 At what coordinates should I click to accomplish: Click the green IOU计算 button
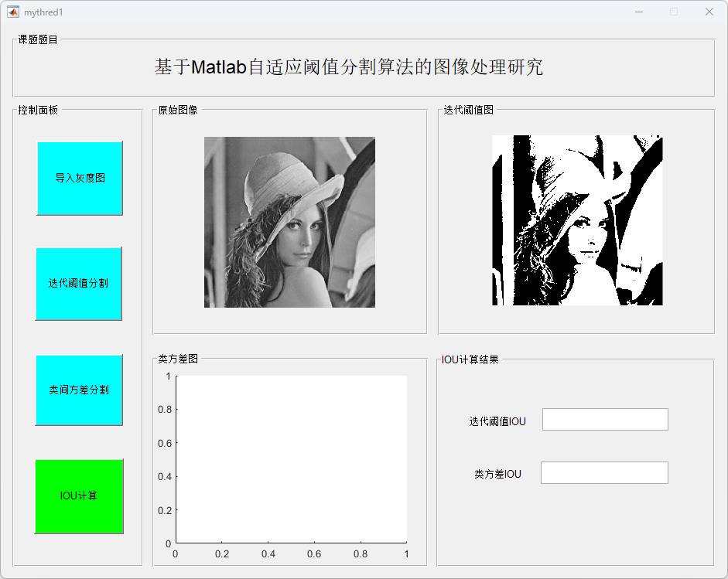click(x=79, y=496)
